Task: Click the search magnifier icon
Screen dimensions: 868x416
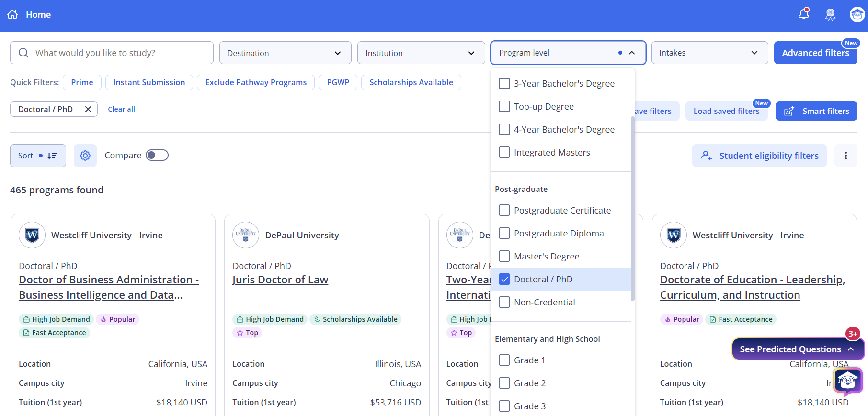Action: click(23, 53)
